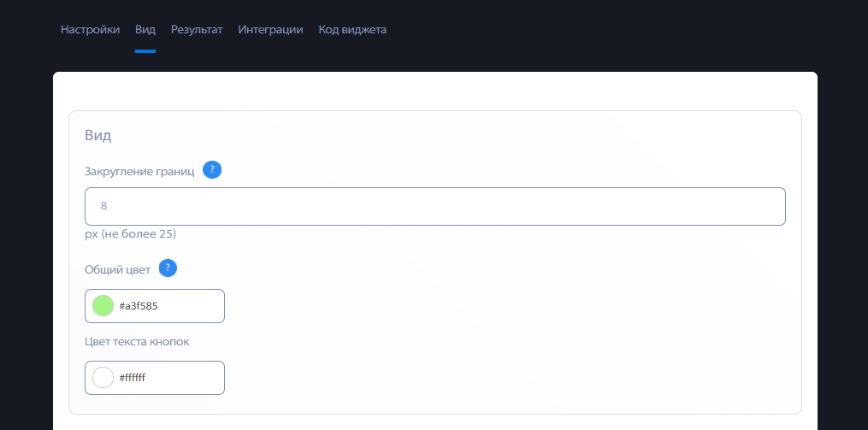This screenshot has height=430, width=868.
Task: Click the Код виджета menu label
Action: coord(352,30)
